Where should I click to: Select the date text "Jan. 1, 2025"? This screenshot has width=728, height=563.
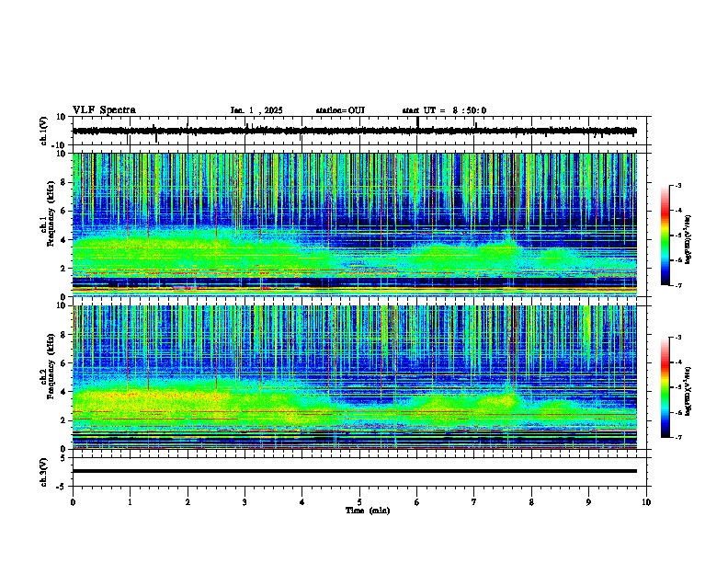point(256,110)
